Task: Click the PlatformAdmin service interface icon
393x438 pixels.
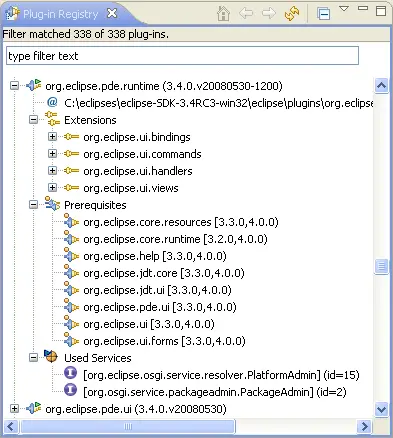Action: pyautogui.click(x=70, y=373)
